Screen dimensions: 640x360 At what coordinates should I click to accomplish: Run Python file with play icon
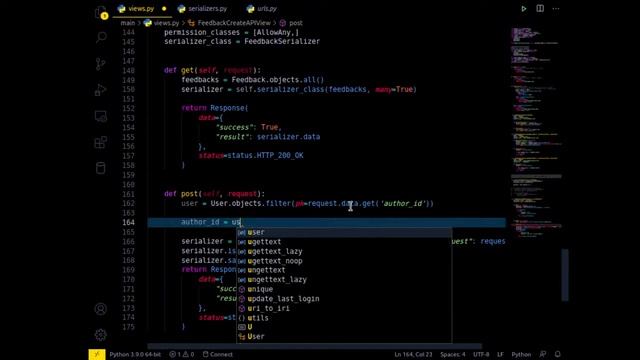pyautogui.click(x=524, y=9)
